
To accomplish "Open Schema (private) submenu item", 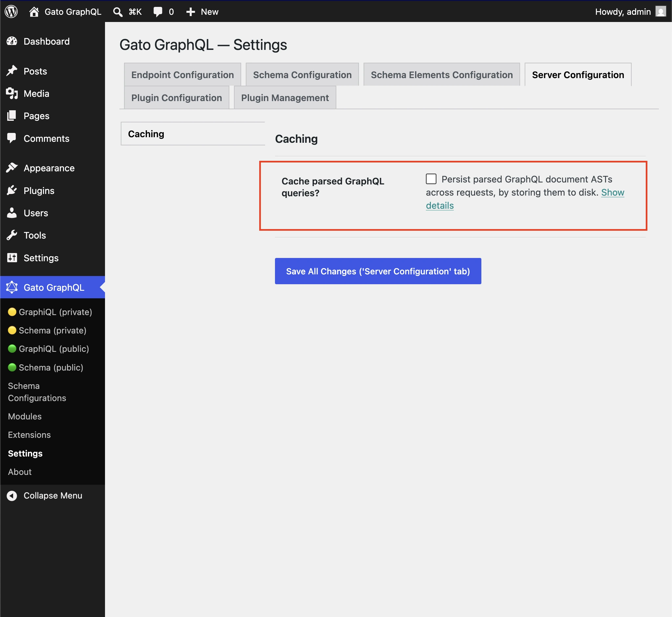I will click(53, 330).
